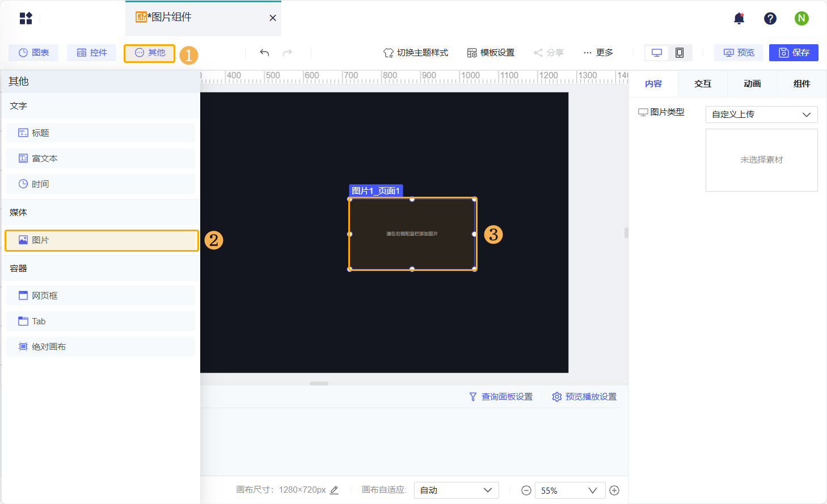Add a 时间 time component
The width and height of the screenshot is (827, 504).
[100, 184]
